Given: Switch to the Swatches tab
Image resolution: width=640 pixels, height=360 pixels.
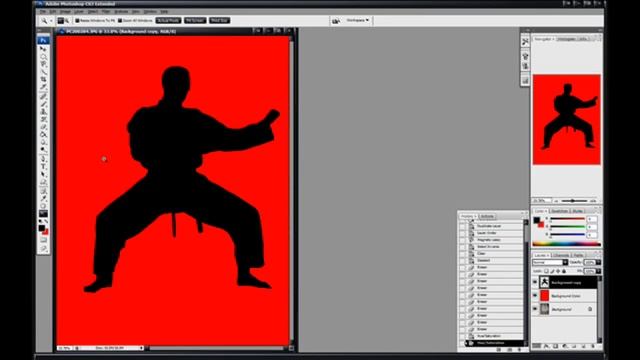Looking at the screenshot, I should tap(559, 211).
